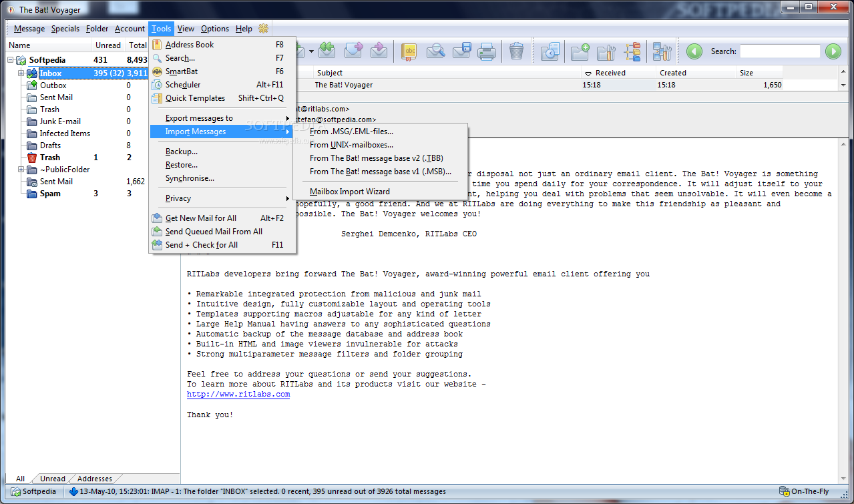Switch to the Addresses tab
This screenshot has width=854, height=504.
(95, 479)
